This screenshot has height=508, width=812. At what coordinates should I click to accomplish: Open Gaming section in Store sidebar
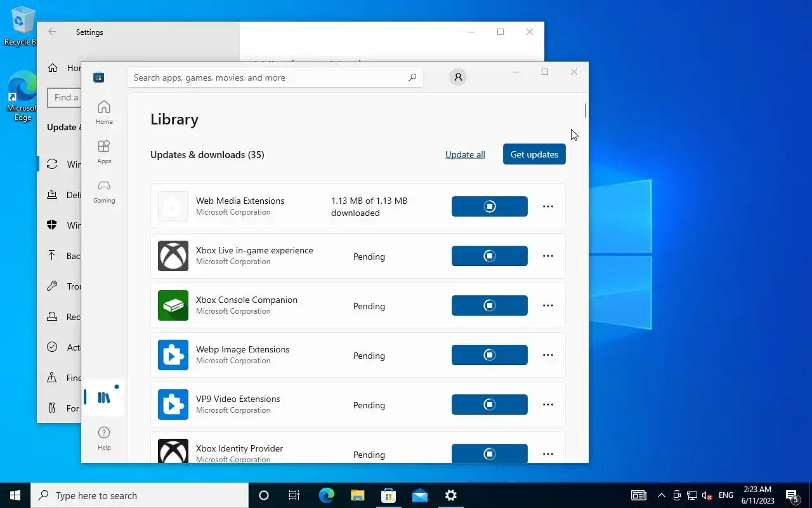pos(104,190)
